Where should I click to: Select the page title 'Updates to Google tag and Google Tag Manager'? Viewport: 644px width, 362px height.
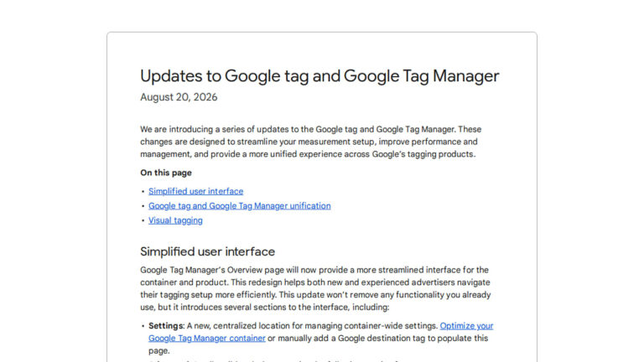[319, 76]
